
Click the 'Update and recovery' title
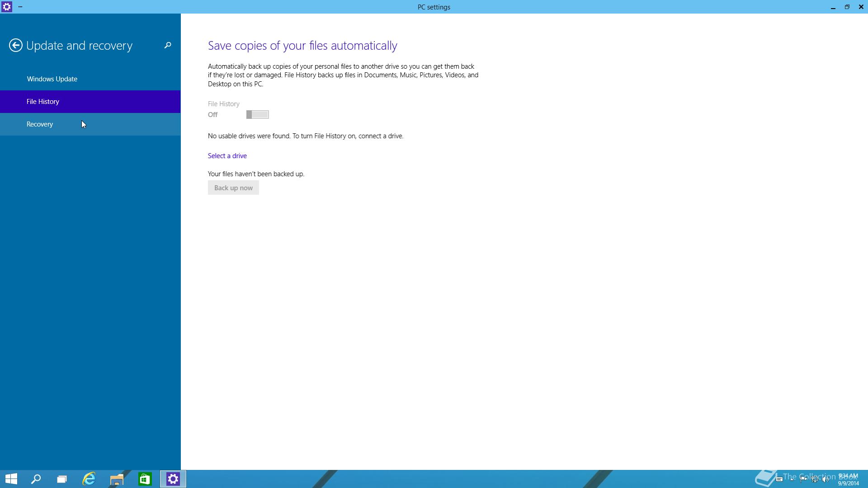point(79,46)
